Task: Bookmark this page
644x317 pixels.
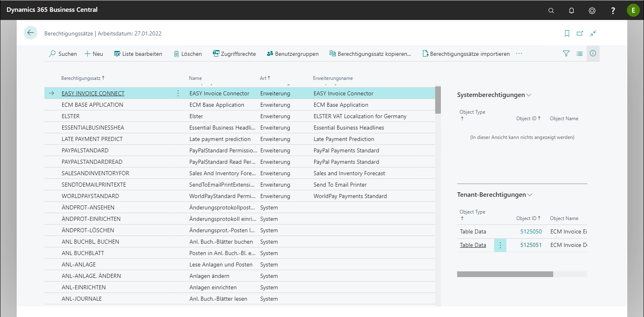Action: point(567,33)
